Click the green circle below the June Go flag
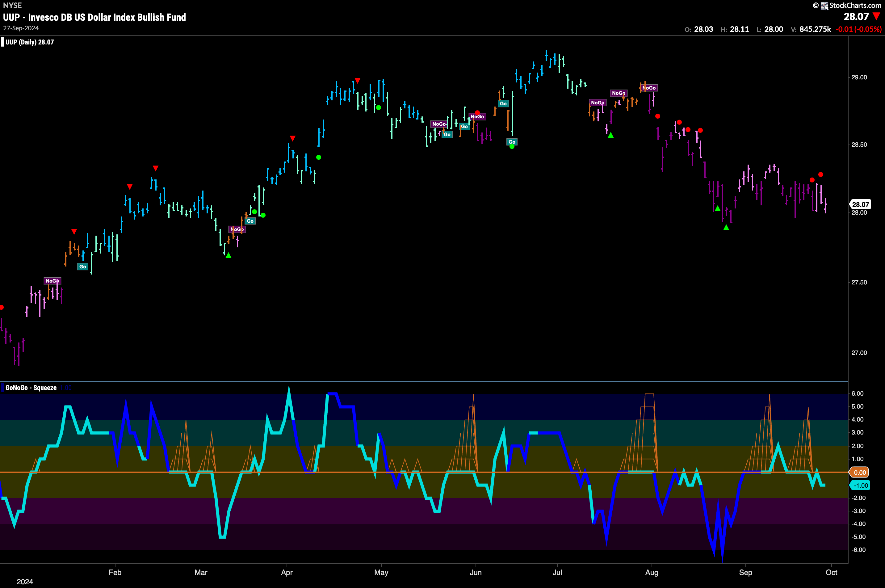Viewport: 885px width, 588px height. [512, 147]
